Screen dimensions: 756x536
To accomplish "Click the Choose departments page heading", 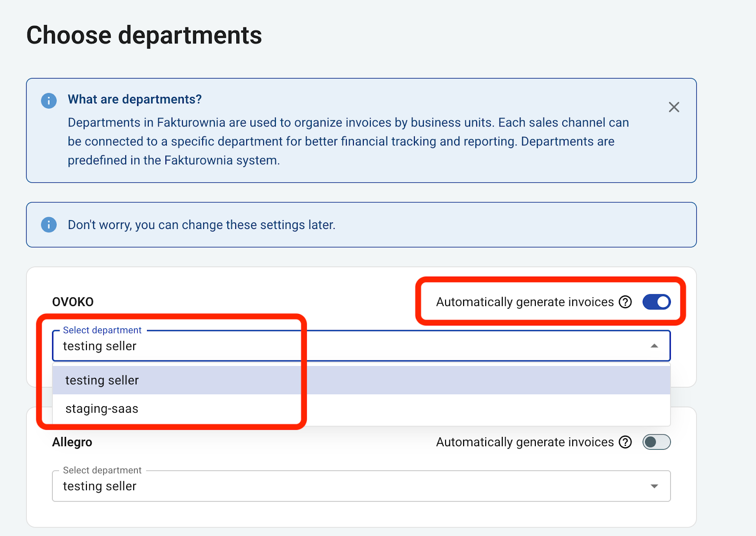I will [144, 35].
